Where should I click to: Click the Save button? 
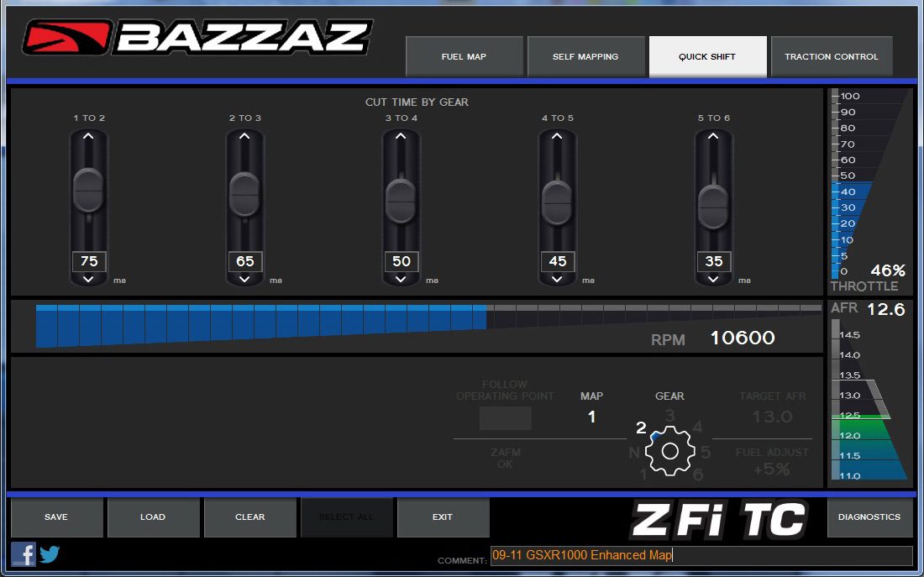point(56,517)
